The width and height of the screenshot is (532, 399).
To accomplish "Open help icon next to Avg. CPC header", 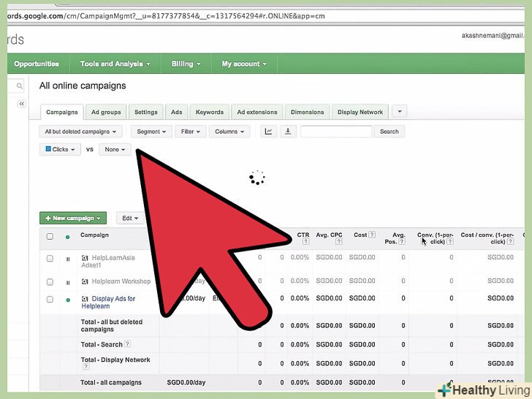I will point(338,242).
